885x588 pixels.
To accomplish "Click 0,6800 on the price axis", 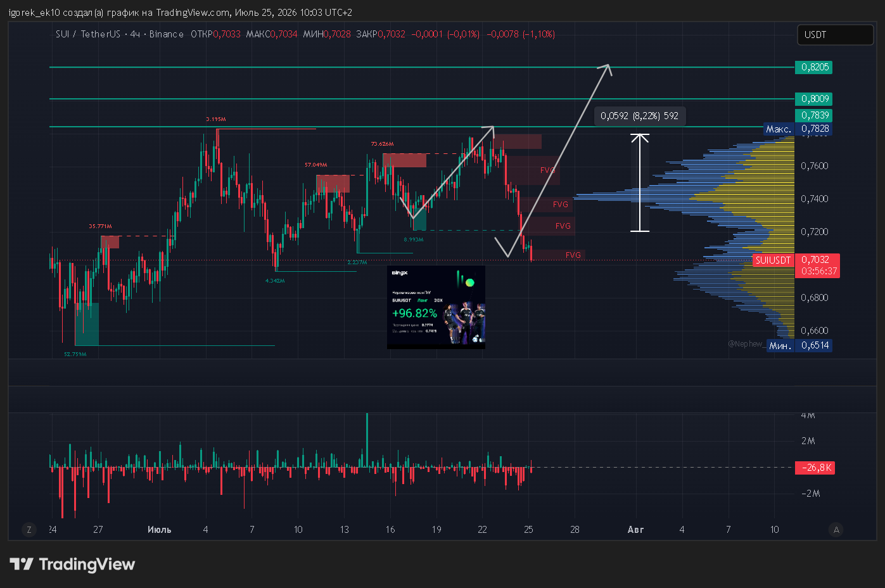I will click(815, 298).
